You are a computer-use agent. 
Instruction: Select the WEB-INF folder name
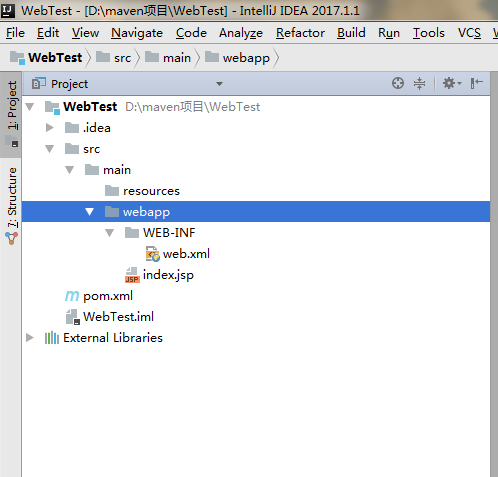click(169, 233)
